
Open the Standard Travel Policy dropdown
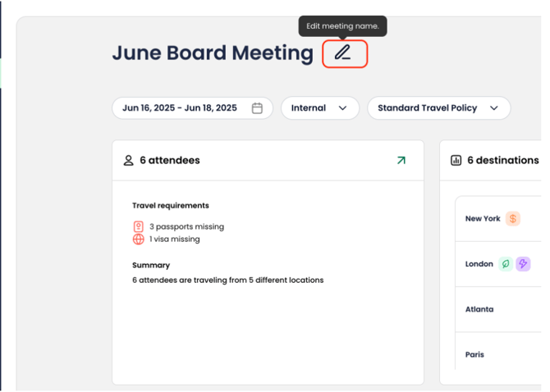tap(438, 108)
